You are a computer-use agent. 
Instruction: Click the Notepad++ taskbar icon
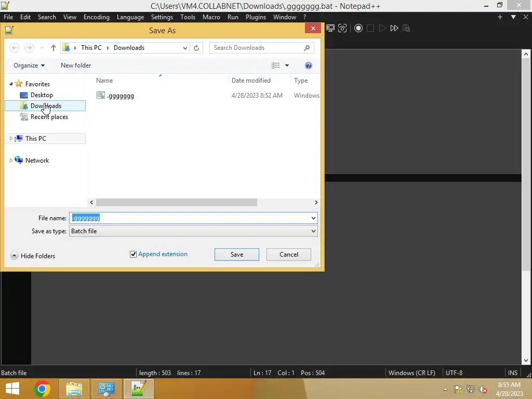click(x=138, y=389)
